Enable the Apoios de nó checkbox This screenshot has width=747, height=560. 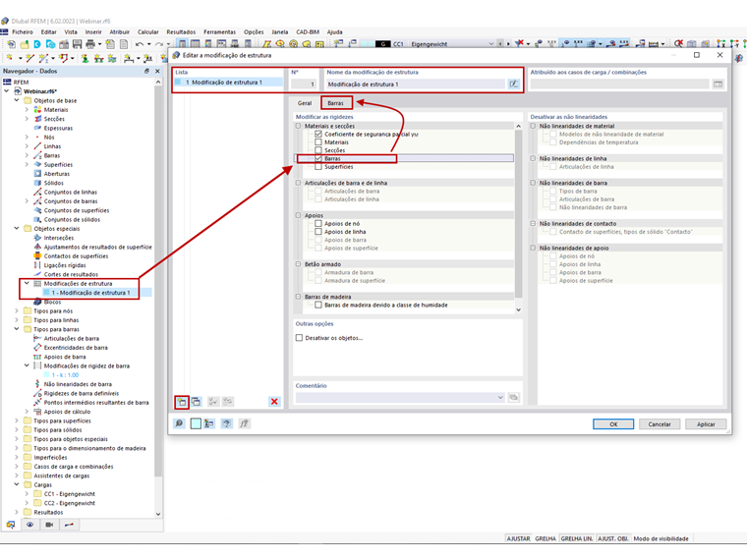point(318,223)
